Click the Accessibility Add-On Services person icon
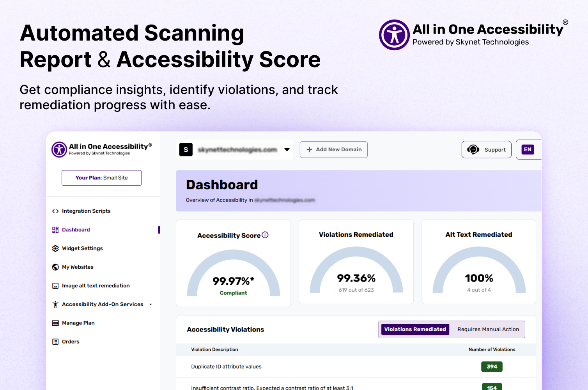588x390 pixels. pyautogui.click(x=55, y=305)
